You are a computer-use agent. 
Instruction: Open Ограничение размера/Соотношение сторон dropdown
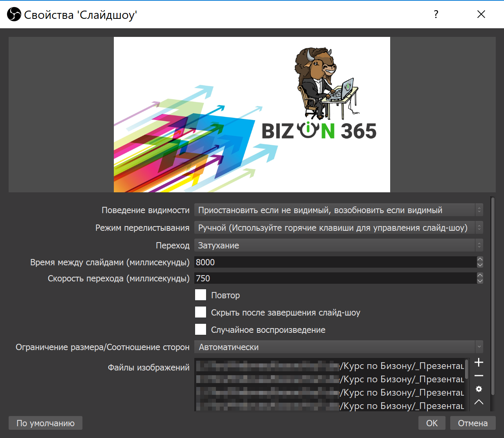point(338,347)
